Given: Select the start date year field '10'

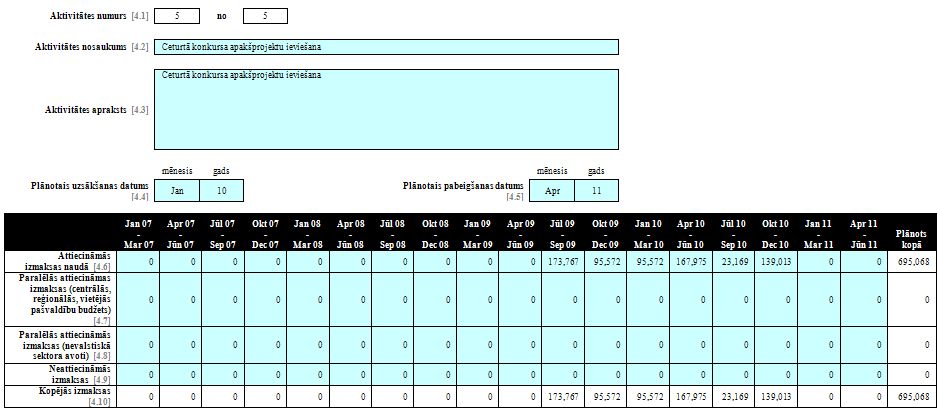Looking at the screenshot, I should (221, 190).
